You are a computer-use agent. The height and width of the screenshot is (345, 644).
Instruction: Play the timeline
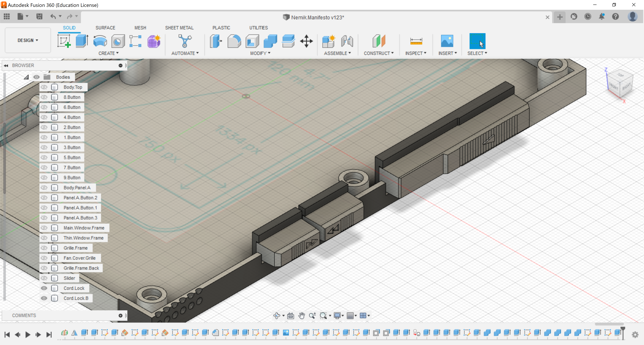28,334
